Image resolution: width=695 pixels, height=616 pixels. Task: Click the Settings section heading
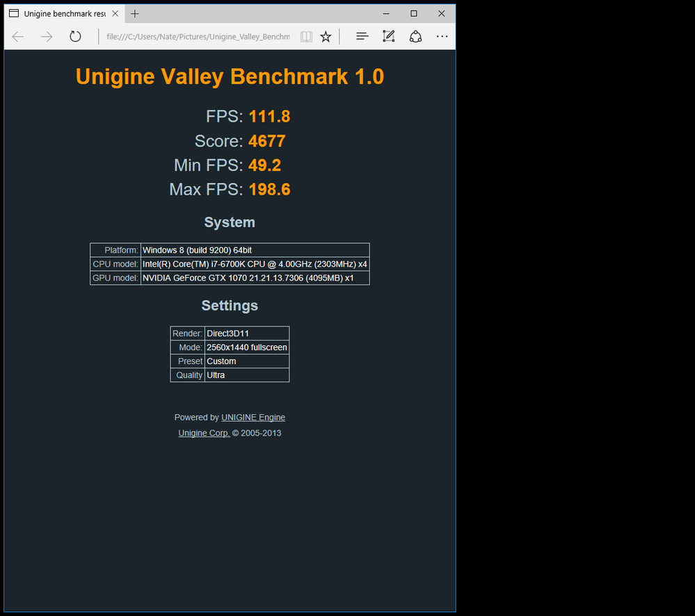point(230,306)
